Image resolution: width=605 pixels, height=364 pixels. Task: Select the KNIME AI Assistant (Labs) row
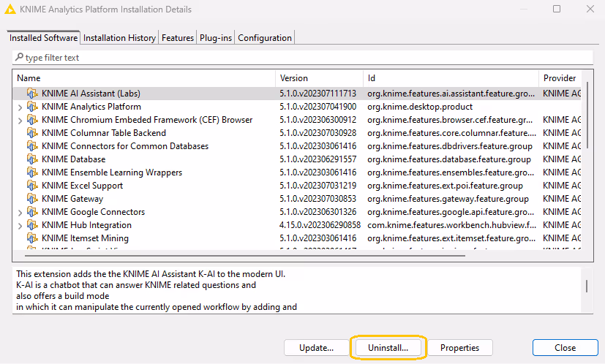(x=297, y=94)
